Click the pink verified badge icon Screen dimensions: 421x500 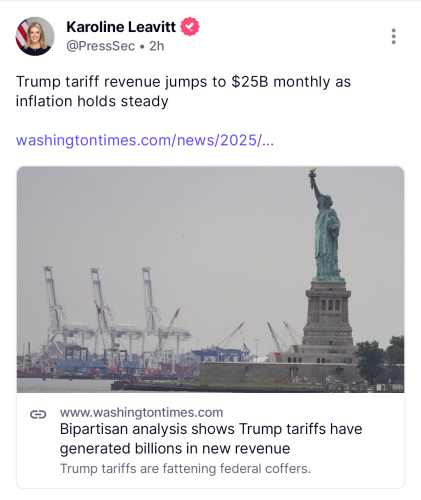click(x=190, y=27)
